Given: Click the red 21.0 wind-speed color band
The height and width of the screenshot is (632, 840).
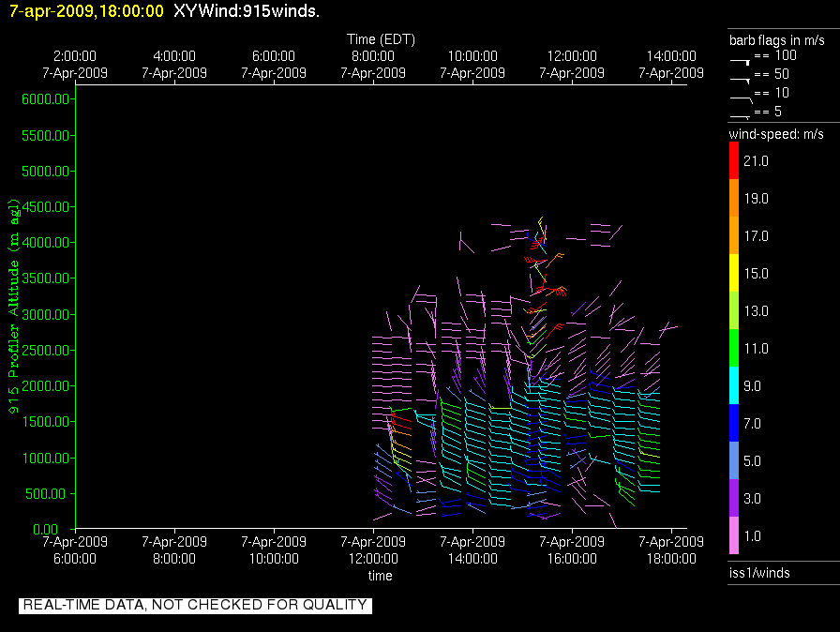Looking at the screenshot, I should pos(734,160).
